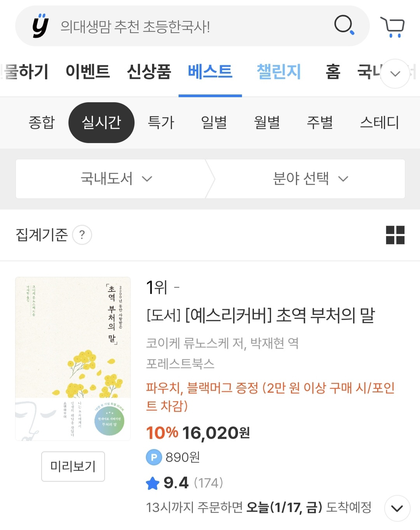
Task: Select the 일별 ranking filter
Action: point(214,122)
